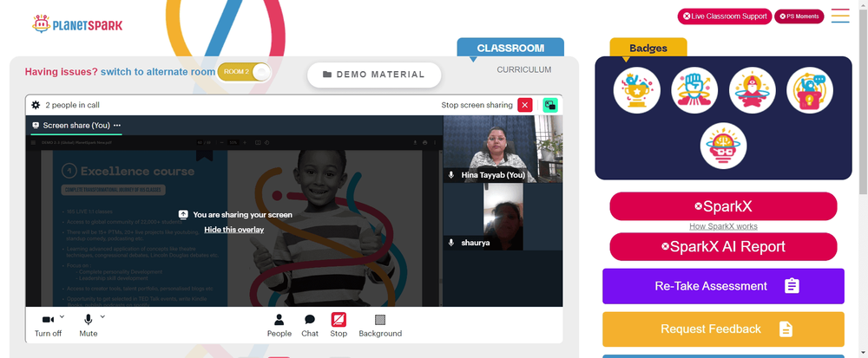Open PS Moments button

(x=799, y=16)
